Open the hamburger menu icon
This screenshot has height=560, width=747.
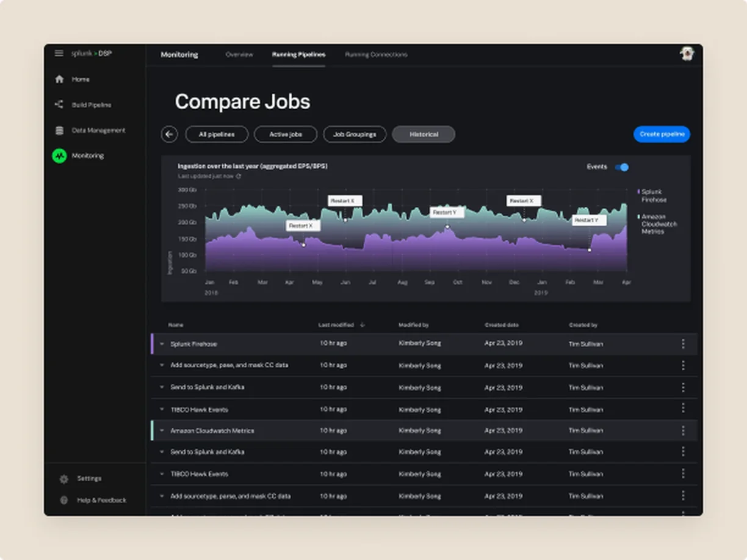pyautogui.click(x=59, y=54)
